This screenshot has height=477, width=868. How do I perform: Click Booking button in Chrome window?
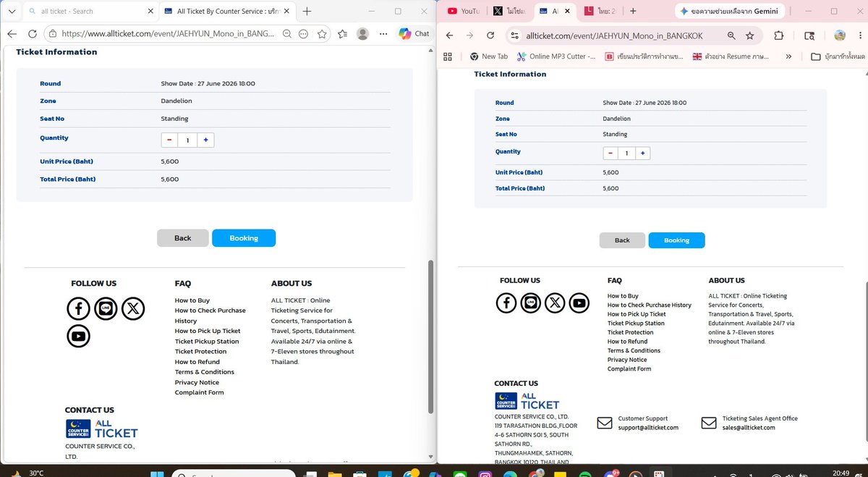[x=676, y=240]
